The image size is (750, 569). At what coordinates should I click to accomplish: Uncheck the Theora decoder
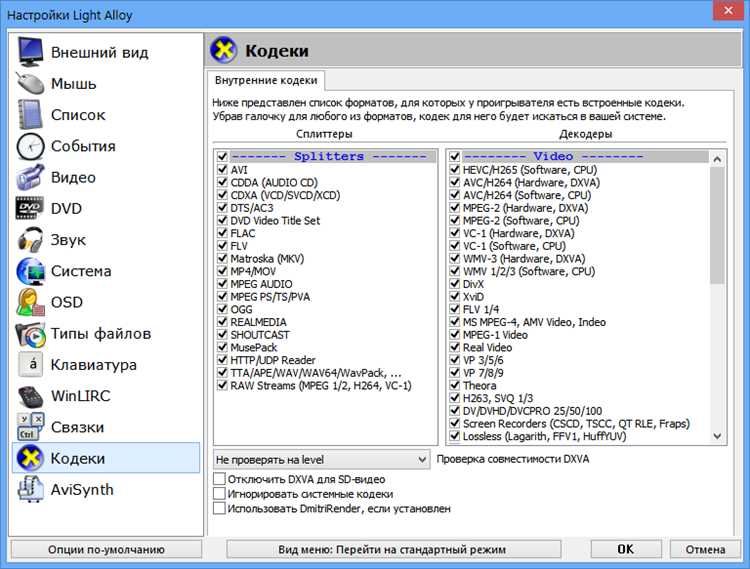point(454,385)
